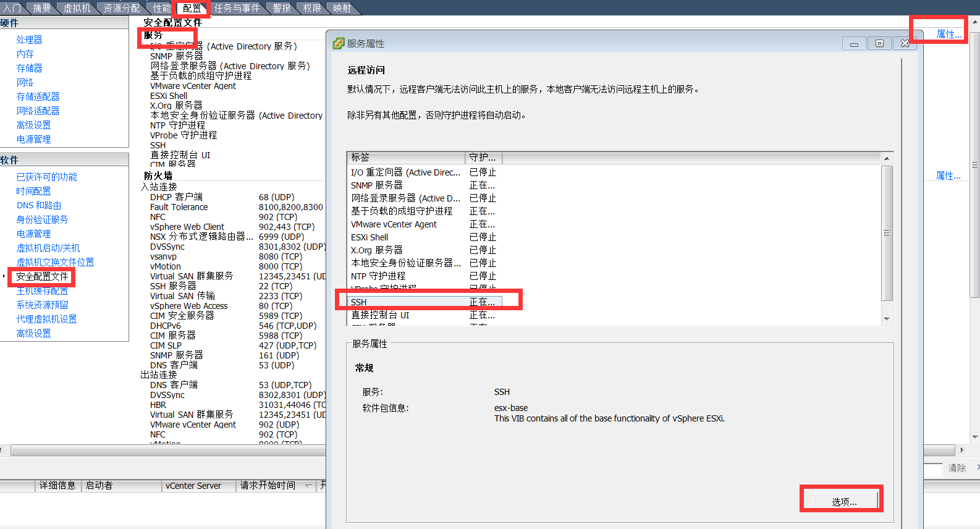Open the 入门 tab
Image resolution: width=980 pixels, height=529 pixels.
(x=12, y=8)
